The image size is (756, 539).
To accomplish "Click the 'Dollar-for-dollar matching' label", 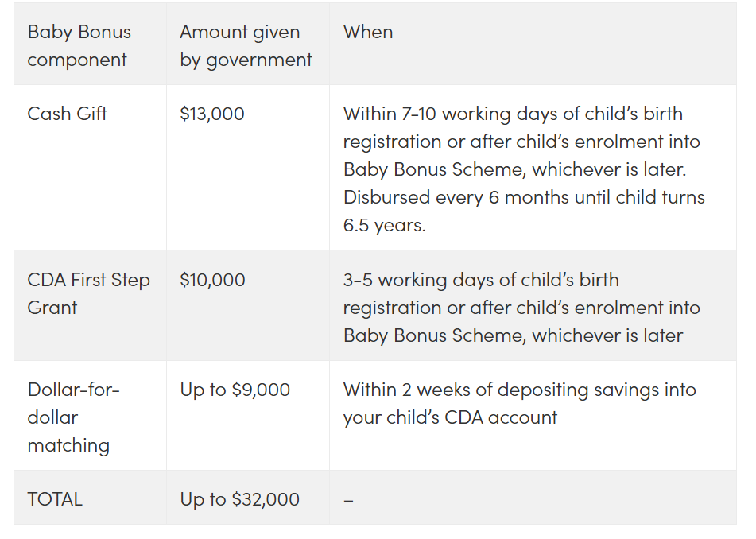I will pos(73,417).
